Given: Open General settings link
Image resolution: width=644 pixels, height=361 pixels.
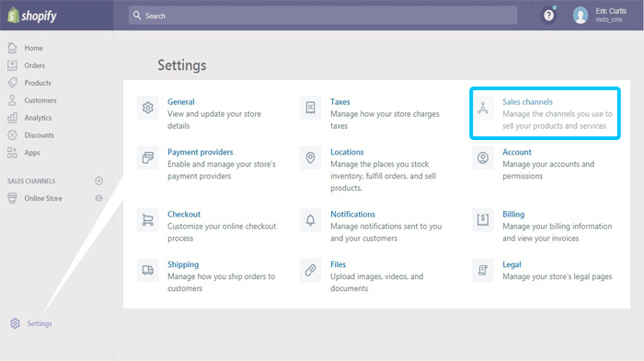Looking at the screenshot, I should point(180,101).
